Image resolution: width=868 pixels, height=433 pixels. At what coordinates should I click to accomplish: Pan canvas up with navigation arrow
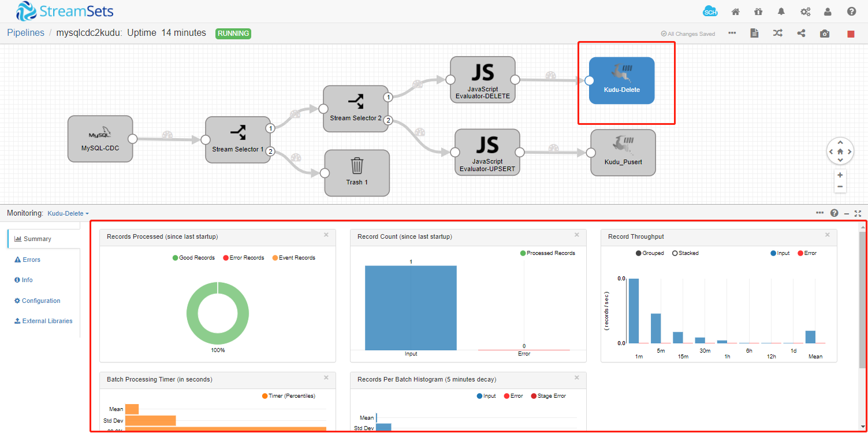click(x=840, y=142)
